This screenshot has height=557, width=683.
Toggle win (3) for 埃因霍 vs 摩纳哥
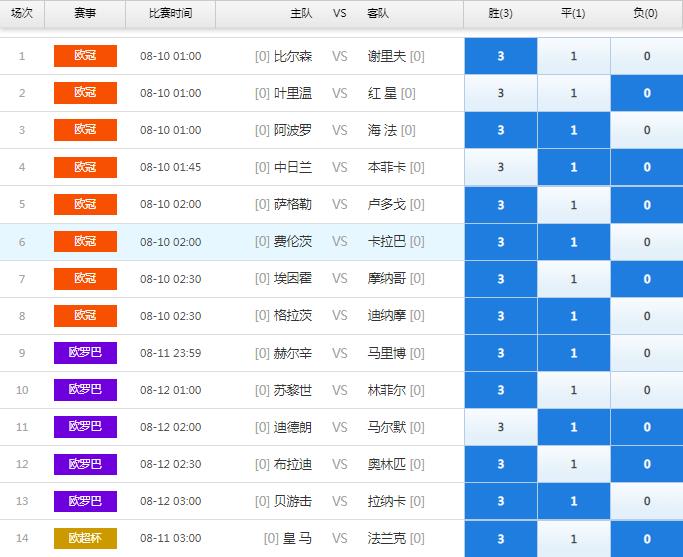(500, 279)
